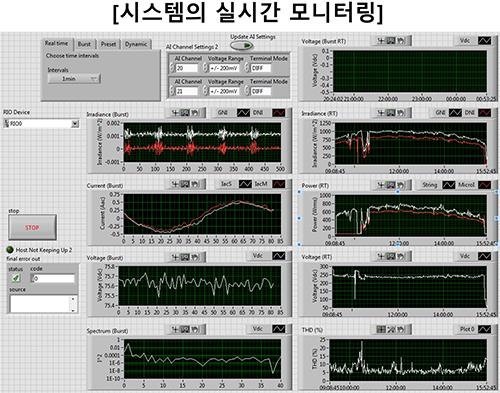Open Voltage Range dropdown for AI channel 20
Image resolution: width=500 pixels, height=393 pixels.
point(224,68)
